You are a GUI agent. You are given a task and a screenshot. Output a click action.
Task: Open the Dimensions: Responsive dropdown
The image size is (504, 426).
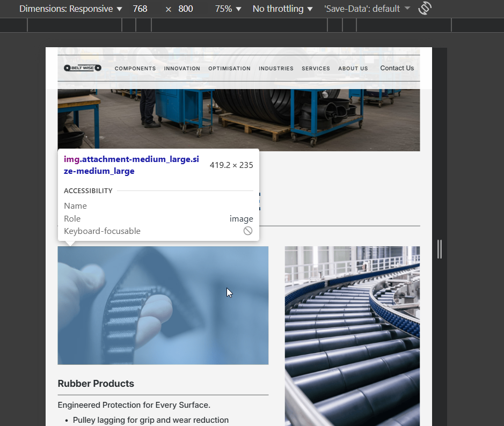[x=71, y=9]
